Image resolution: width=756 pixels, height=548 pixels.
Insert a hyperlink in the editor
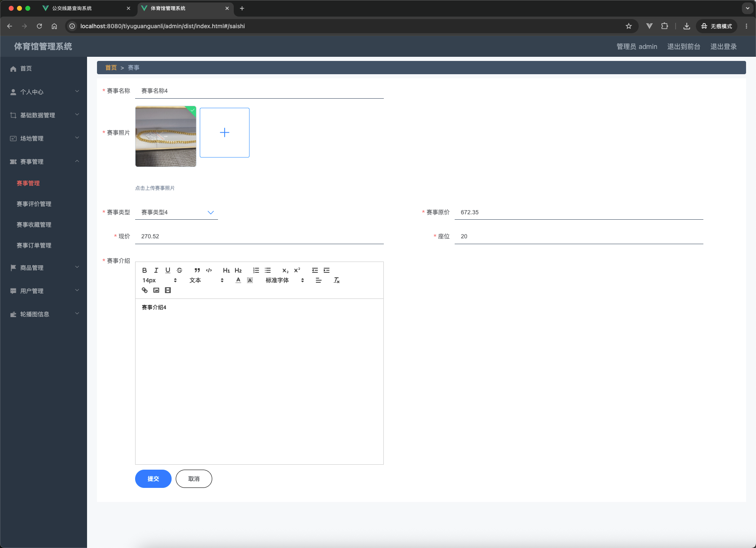(x=145, y=290)
